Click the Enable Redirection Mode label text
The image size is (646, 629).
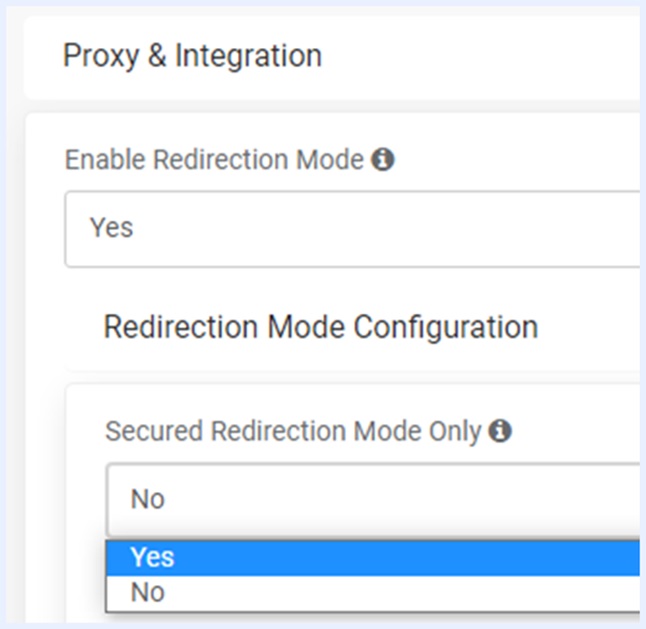pyautogui.click(x=214, y=160)
